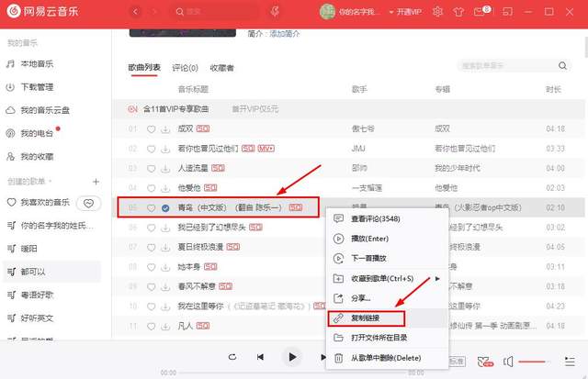The height and width of the screenshot is (379, 588).
Task: Click the download icon for 成双
Action: [165, 129]
